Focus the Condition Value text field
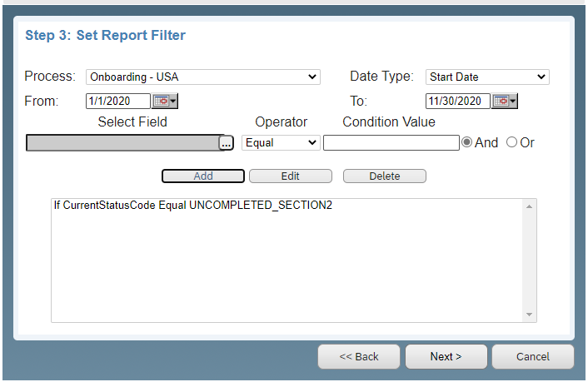Screen dimensions: 588x382 coord(391,143)
